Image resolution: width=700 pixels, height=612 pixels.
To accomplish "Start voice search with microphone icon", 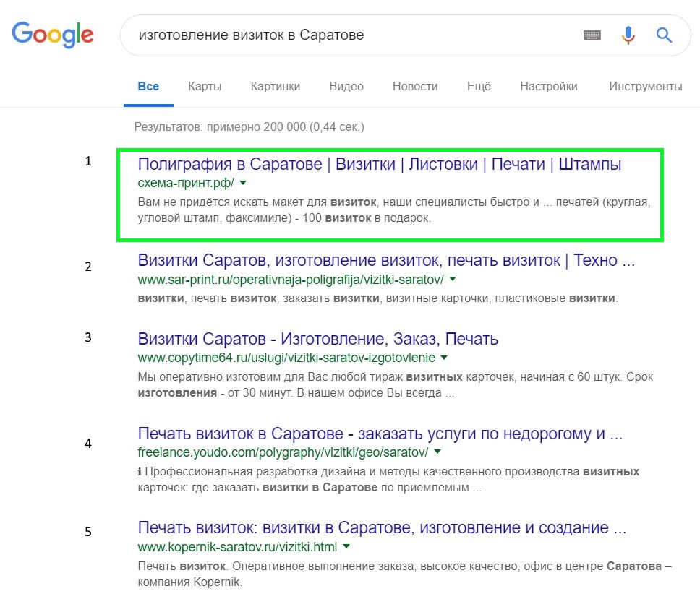I will pyautogui.click(x=628, y=35).
